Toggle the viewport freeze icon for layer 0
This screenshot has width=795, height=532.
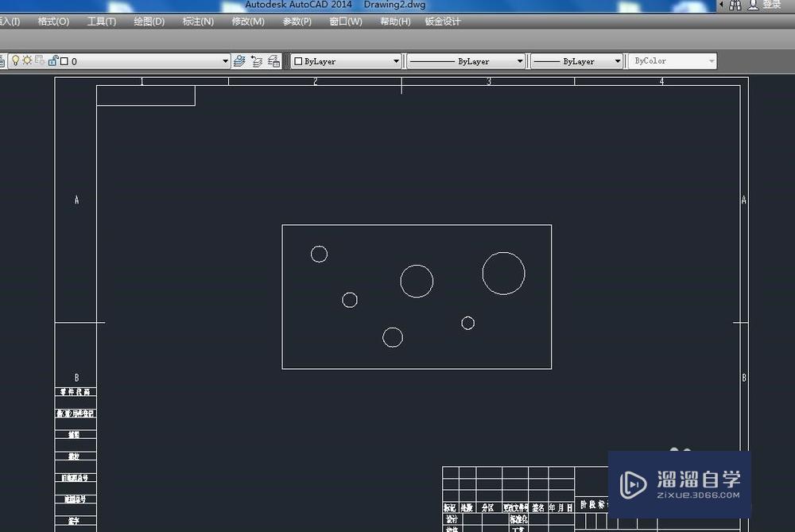coord(40,60)
